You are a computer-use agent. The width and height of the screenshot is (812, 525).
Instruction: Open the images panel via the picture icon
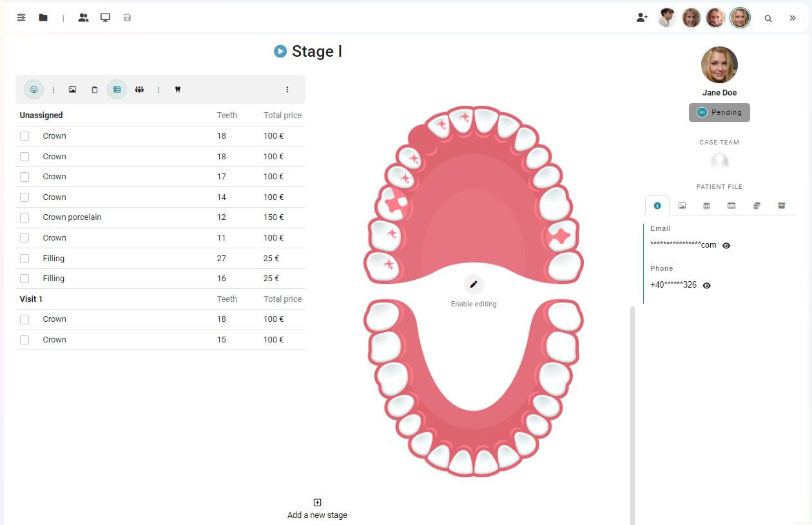[72, 89]
